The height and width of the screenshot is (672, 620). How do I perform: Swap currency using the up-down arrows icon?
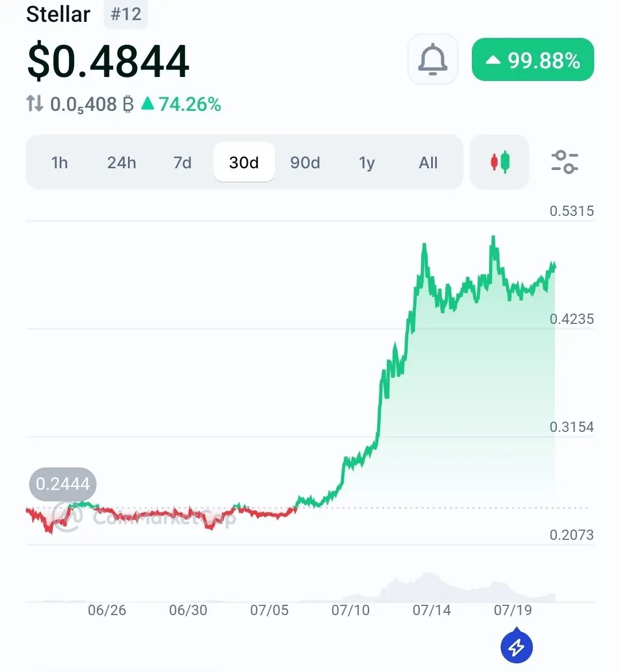coord(34,104)
